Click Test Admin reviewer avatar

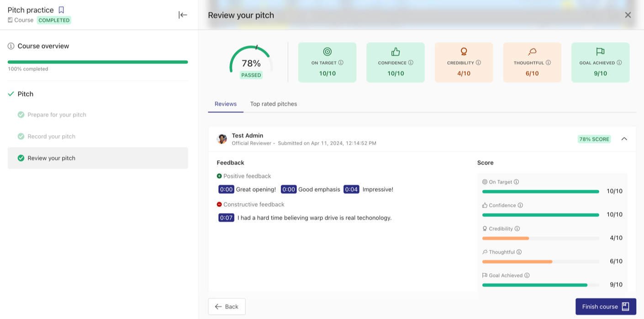[222, 139]
